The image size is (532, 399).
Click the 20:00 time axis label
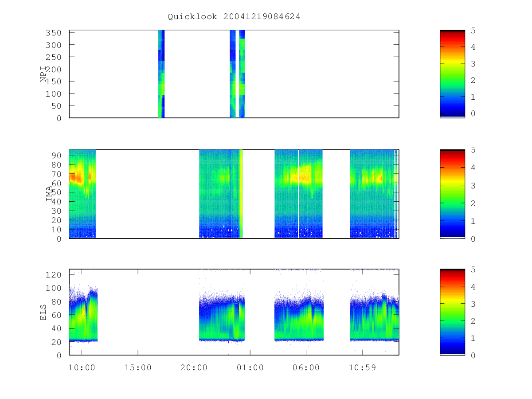tap(194, 368)
